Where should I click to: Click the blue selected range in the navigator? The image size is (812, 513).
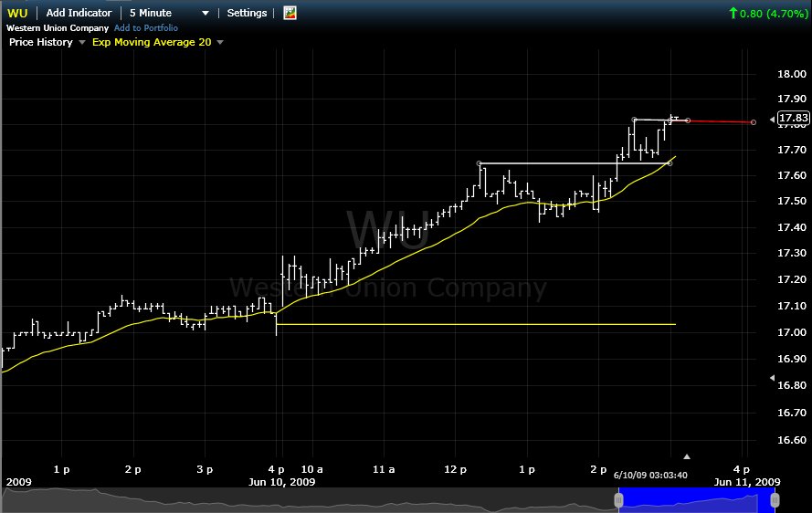697,500
